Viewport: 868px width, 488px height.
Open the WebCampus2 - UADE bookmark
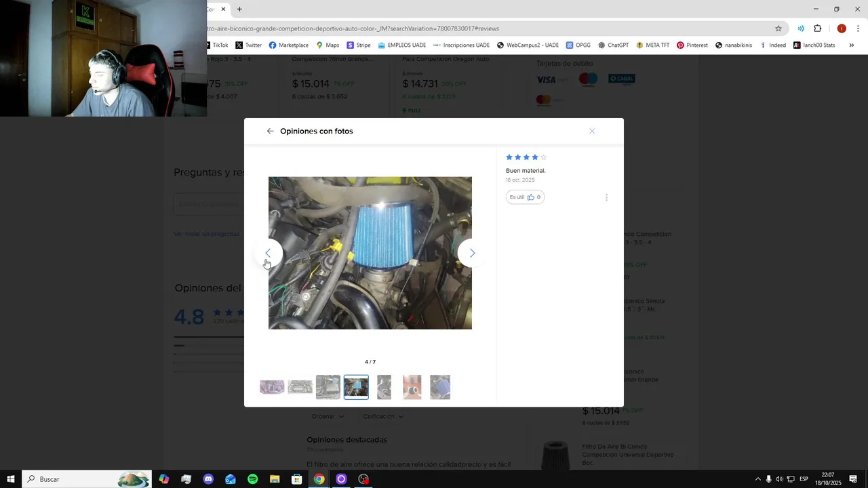[x=528, y=45]
